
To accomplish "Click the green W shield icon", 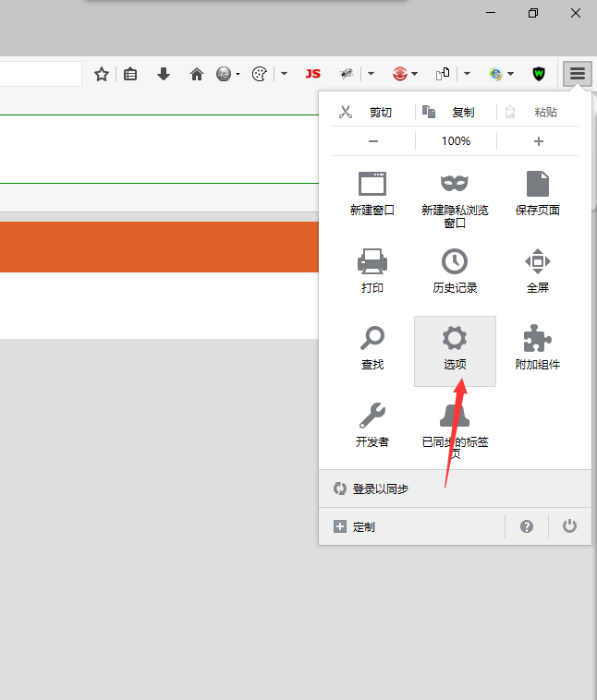I will pos(539,74).
